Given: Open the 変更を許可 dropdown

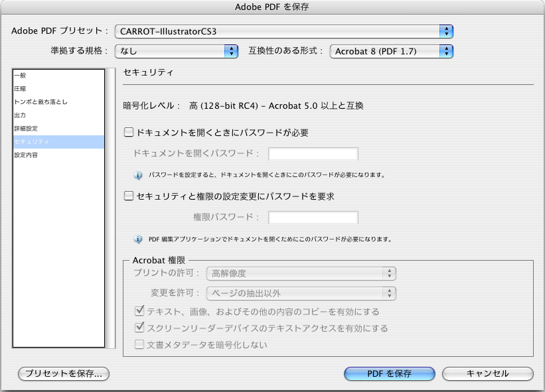Looking at the screenshot, I should (301, 293).
